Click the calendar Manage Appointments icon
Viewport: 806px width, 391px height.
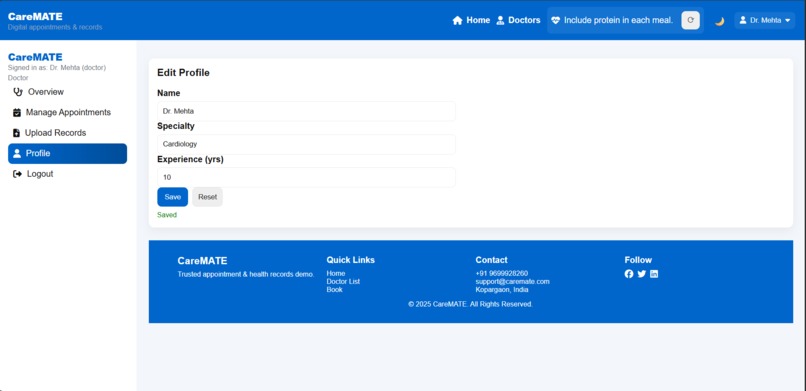point(17,113)
